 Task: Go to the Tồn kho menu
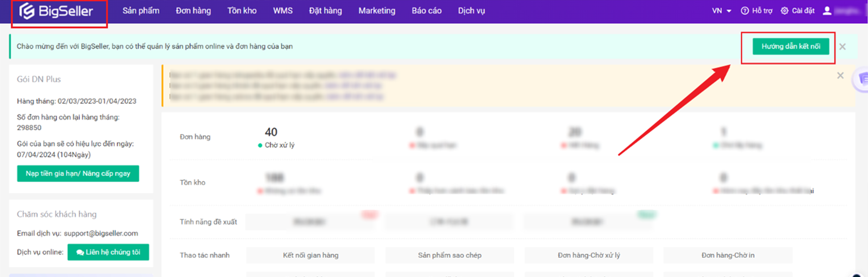point(242,11)
